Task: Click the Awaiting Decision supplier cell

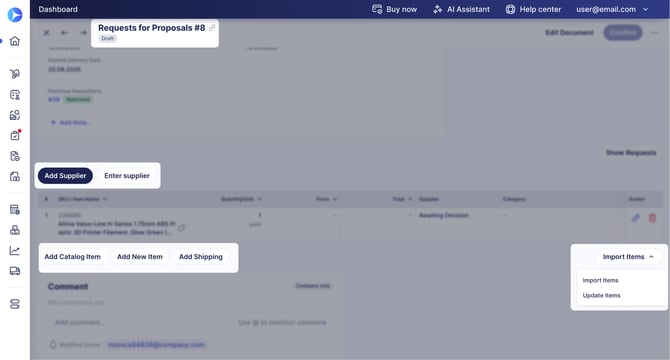Action: [x=444, y=215]
